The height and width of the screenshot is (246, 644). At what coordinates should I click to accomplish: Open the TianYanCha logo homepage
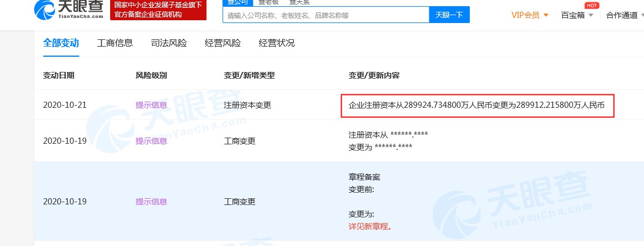[x=69, y=10]
